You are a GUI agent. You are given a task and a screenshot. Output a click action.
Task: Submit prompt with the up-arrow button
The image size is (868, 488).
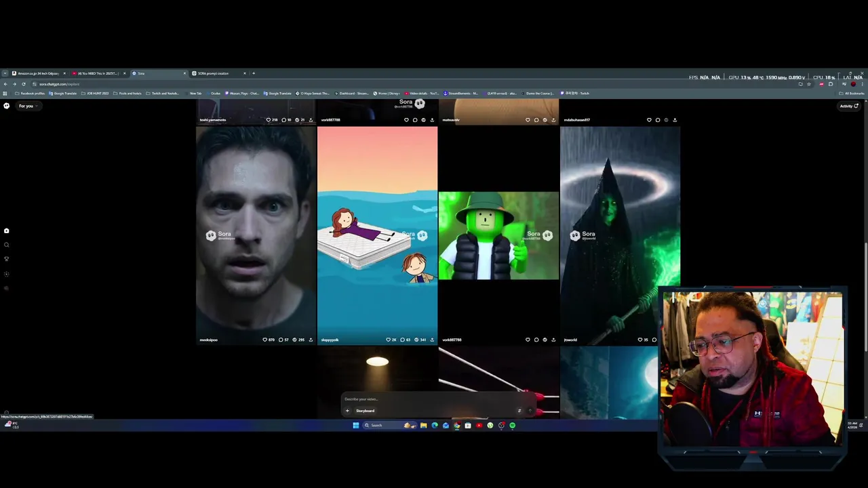[530, 411]
